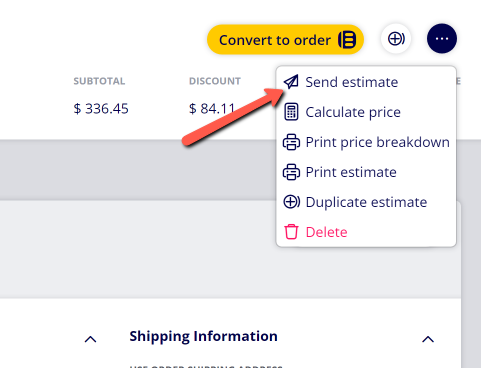This screenshot has height=368, width=481.
Task: Click the yellow Convert to order button
Action: pos(285,39)
